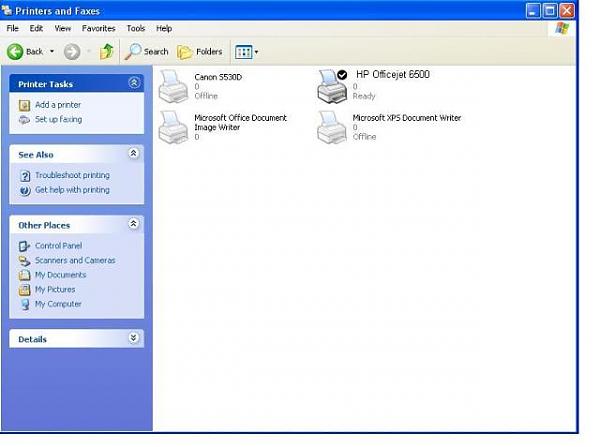This screenshot has height=447, width=600.
Task: Click the My Pictures folder icon
Action: (x=24, y=290)
